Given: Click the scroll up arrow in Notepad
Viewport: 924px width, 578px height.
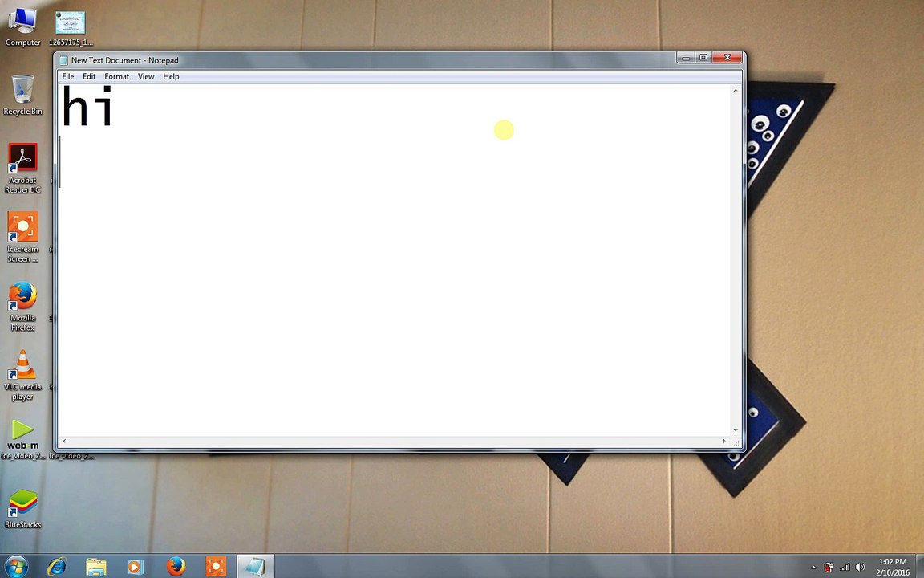Looking at the screenshot, I should click(x=736, y=90).
